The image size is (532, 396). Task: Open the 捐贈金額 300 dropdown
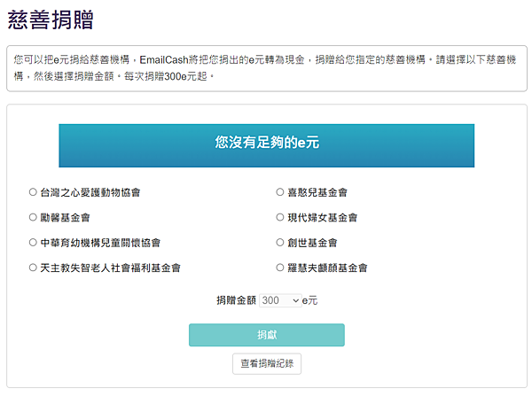pos(280,300)
